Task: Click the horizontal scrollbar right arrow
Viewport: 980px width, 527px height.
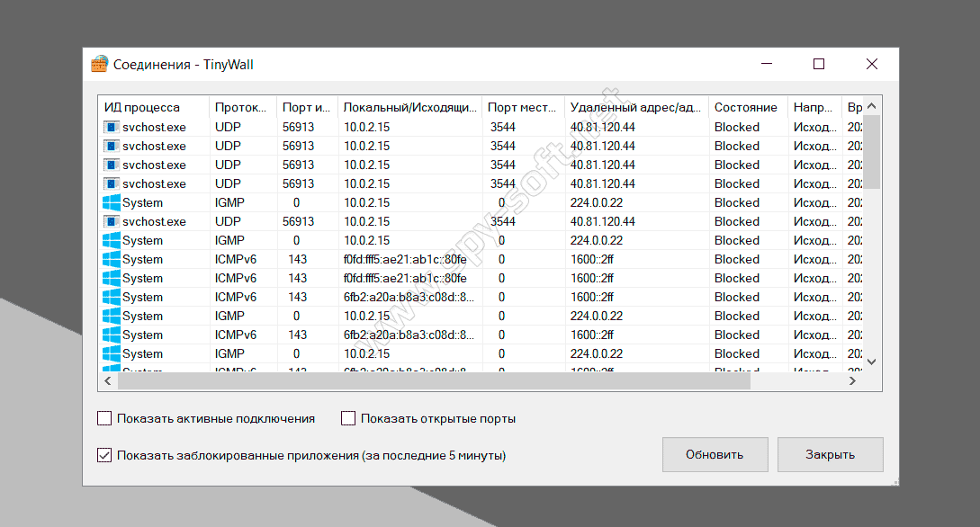Action: (x=852, y=381)
